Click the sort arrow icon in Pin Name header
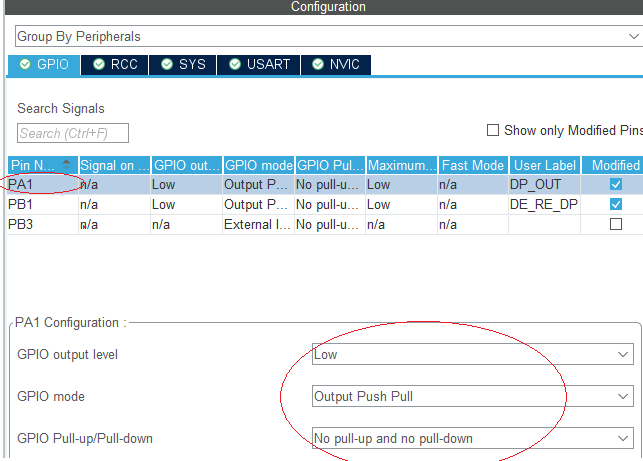Viewport: 643px width, 461px height. point(67,164)
